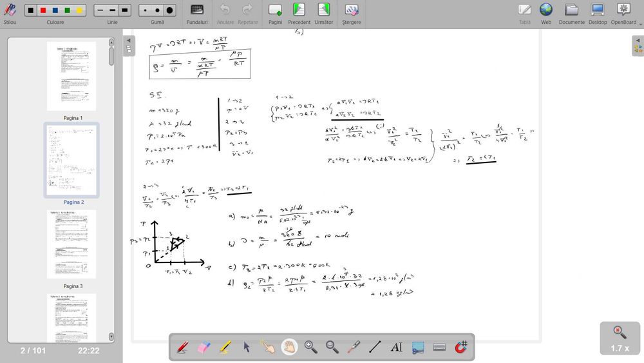Expand the right library panel arrow

[x=638, y=40]
